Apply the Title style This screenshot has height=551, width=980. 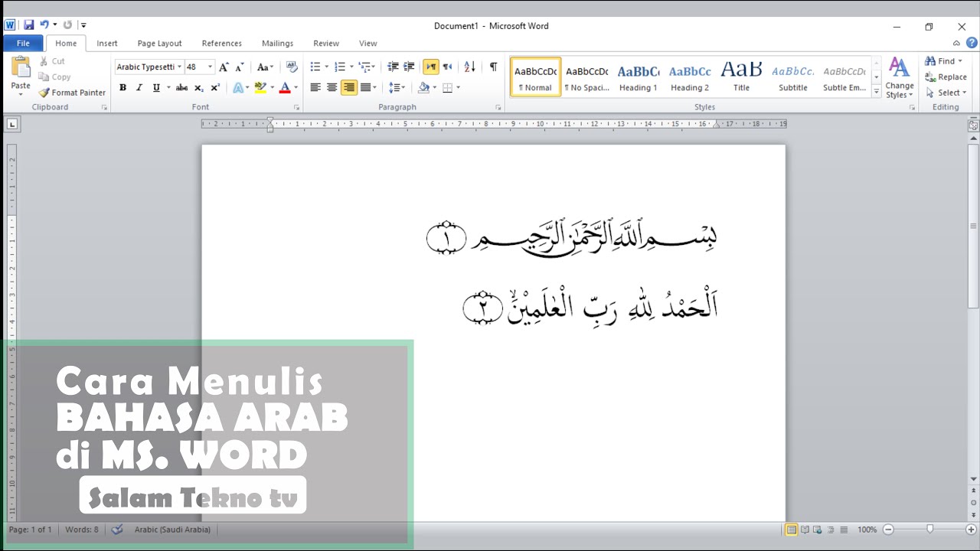[x=741, y=77]
